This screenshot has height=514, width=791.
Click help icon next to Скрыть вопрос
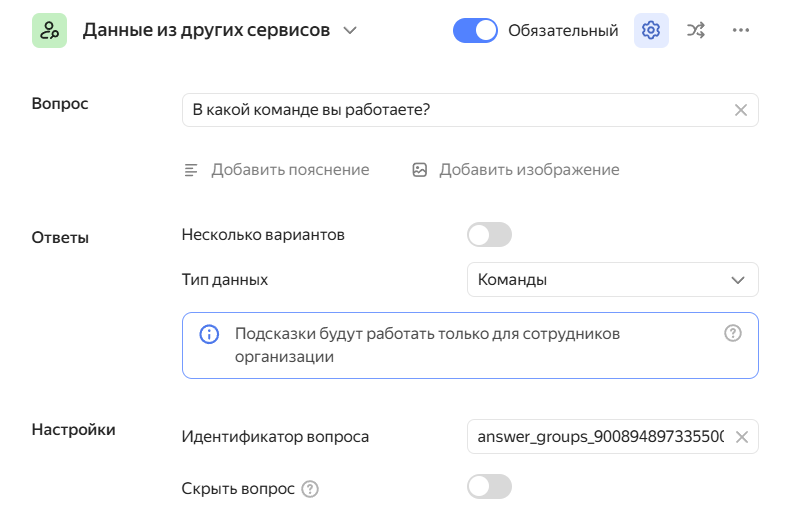click(310, 489)
